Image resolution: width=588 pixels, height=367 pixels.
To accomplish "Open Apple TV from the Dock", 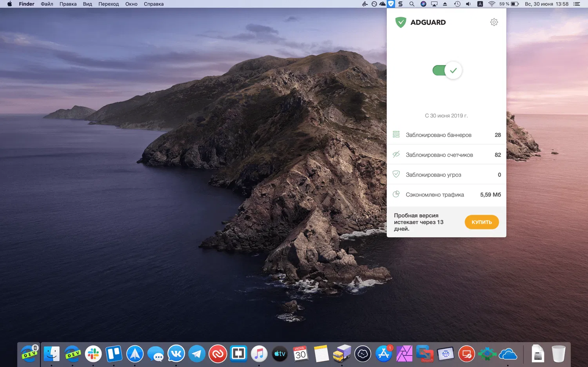I will pyautogui.click(x=280, y=354).
